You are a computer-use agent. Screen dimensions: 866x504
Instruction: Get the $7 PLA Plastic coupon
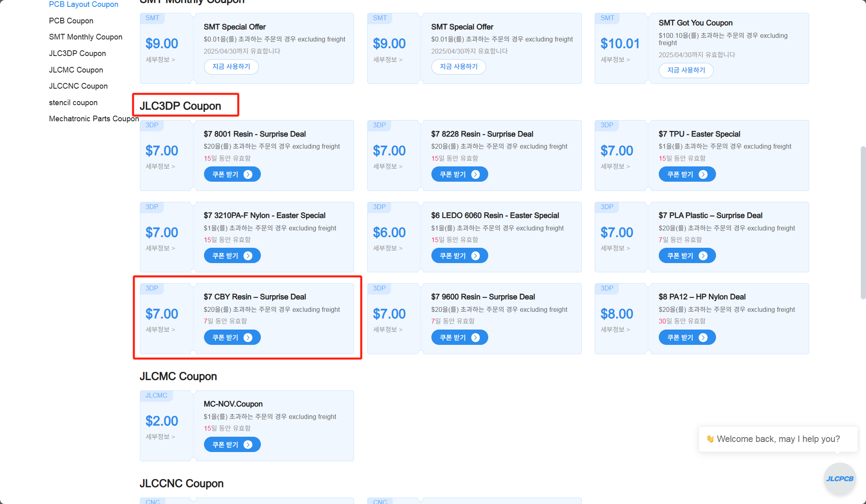(687, 256)
